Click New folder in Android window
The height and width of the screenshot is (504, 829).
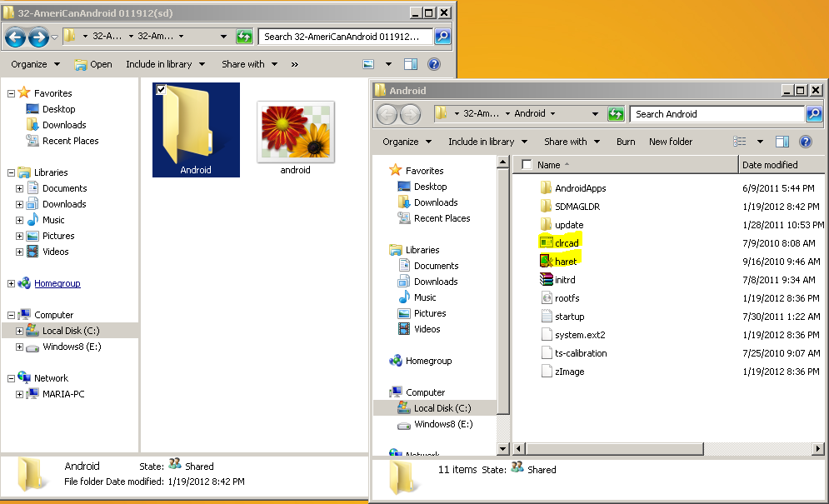pos(671,142)
